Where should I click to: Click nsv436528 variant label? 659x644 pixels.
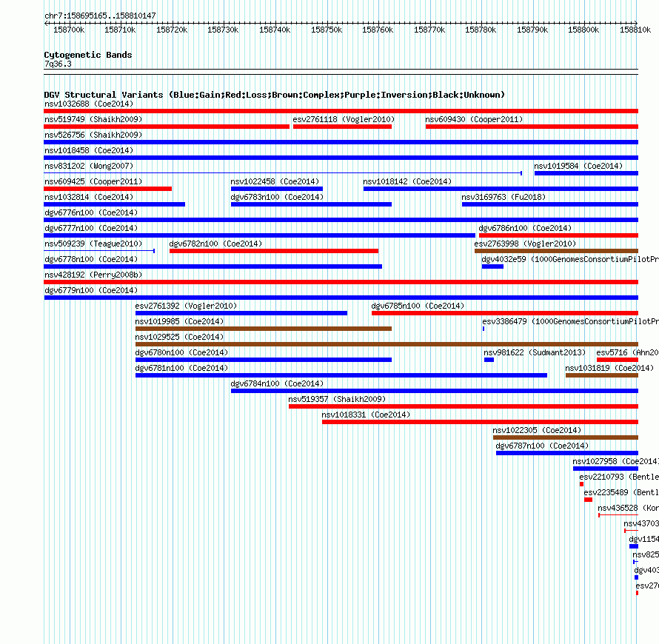click(629, 508)
